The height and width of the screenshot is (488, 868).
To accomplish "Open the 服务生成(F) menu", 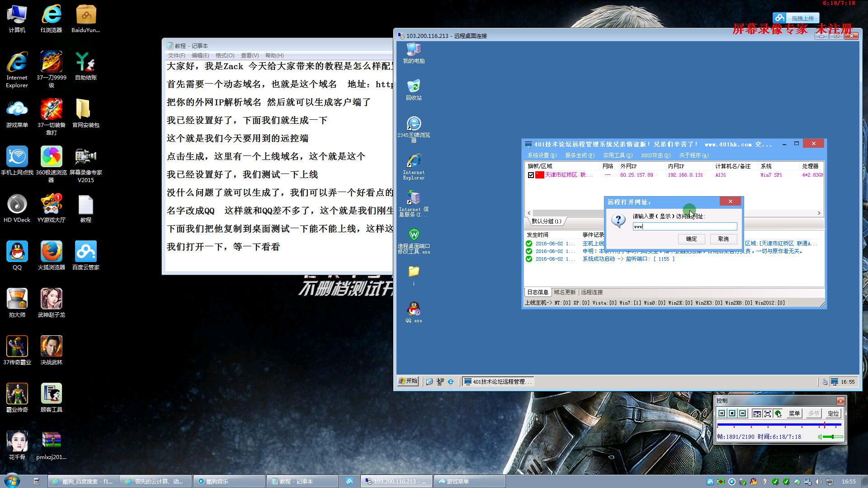I will tap(580, 155).
